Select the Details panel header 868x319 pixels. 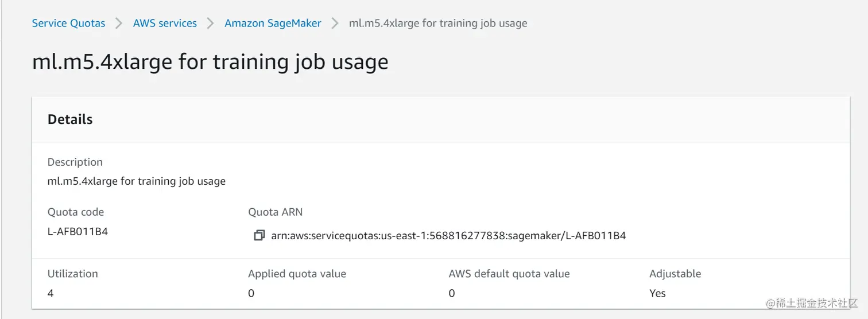(70, 119)
